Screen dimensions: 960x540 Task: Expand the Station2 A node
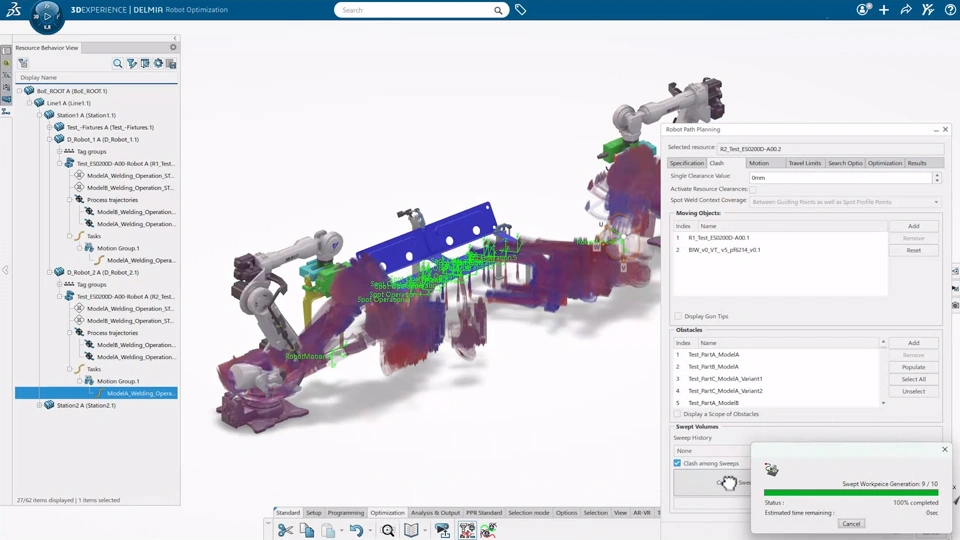39,405
